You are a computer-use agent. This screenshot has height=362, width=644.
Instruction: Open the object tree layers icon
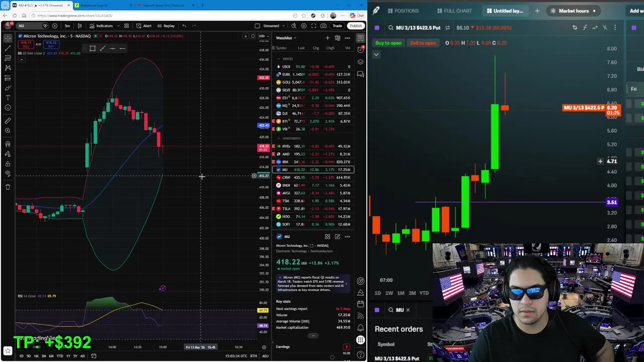pos(360,62)
